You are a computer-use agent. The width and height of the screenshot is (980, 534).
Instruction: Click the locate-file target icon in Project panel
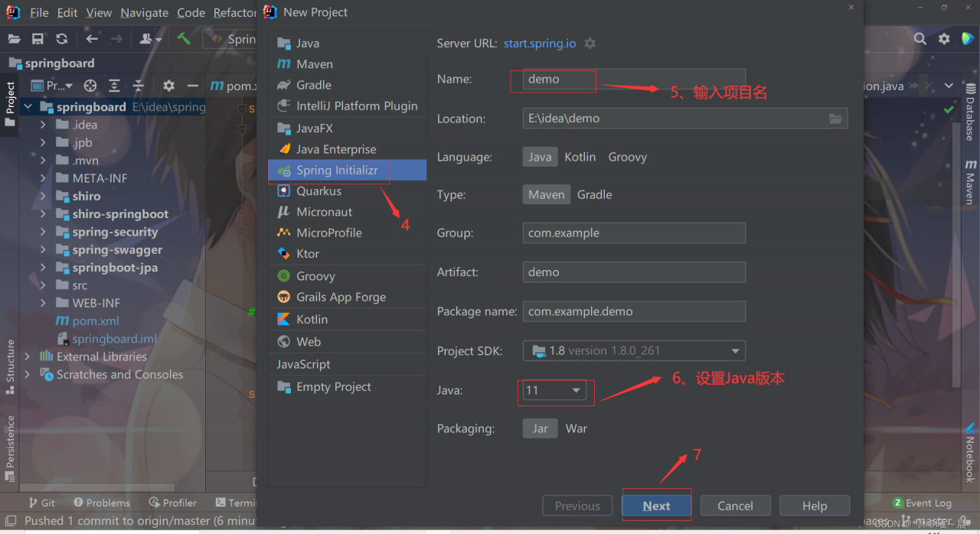pos(90,86)
